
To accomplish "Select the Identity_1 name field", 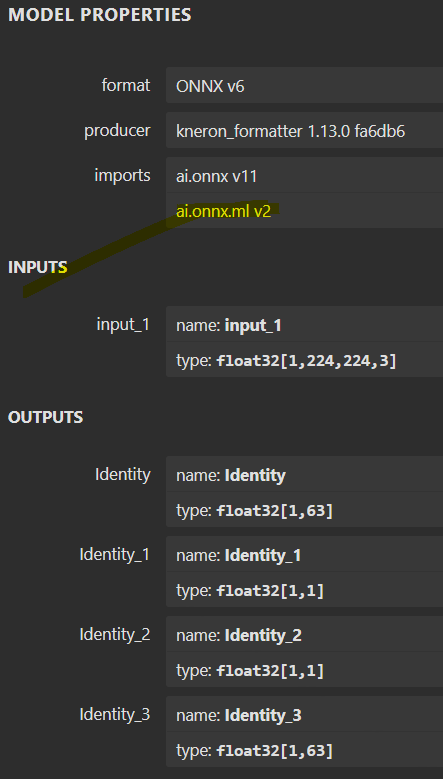I will pyautogui.click(x=304, y=554).
